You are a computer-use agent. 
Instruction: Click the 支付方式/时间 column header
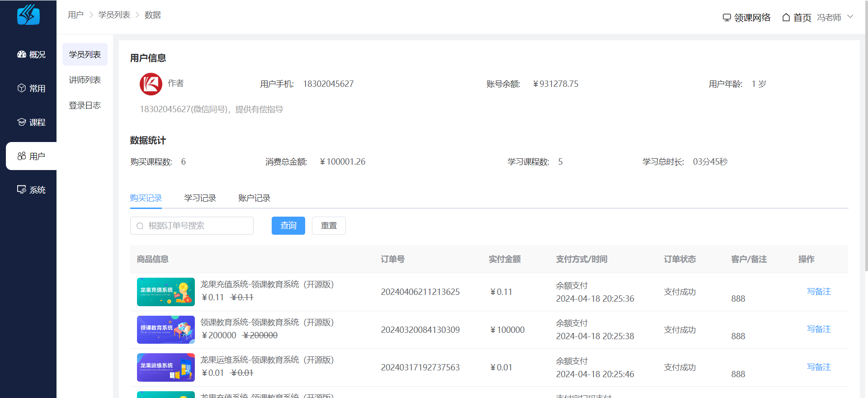(x=581, y=259)
